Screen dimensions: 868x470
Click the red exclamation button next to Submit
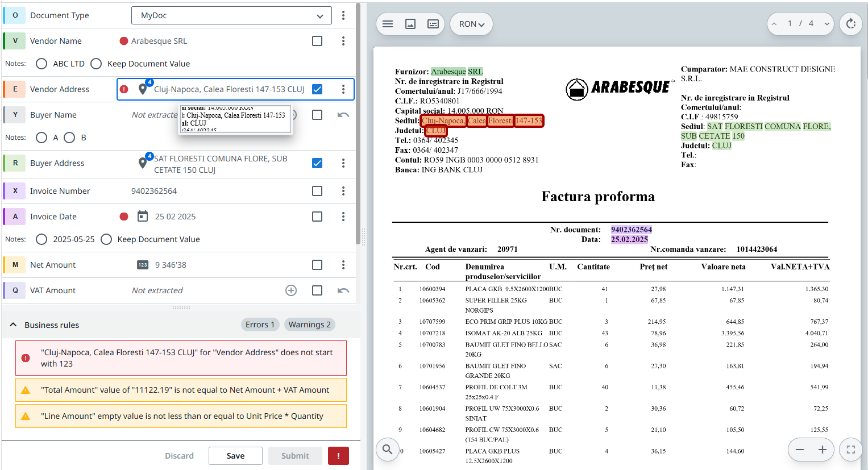338,456
